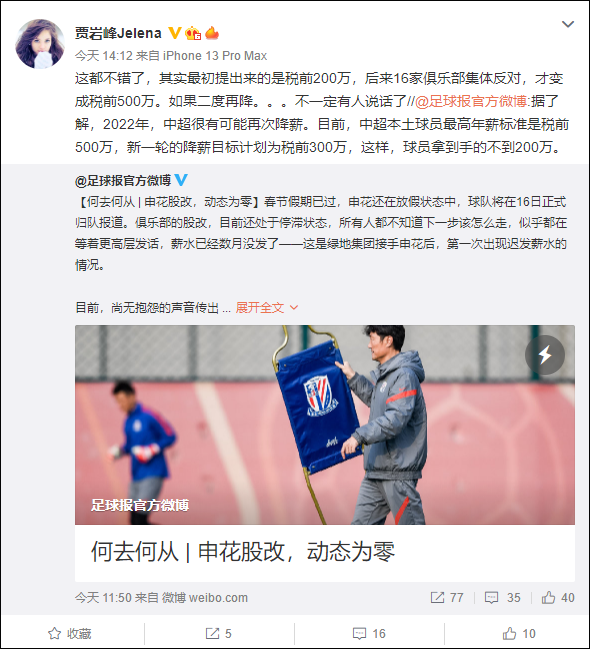Image resolution: width=590 pixels, height=649 pixels.
Task: Click bottom repost button showing 5
Action: click(219, 633)
